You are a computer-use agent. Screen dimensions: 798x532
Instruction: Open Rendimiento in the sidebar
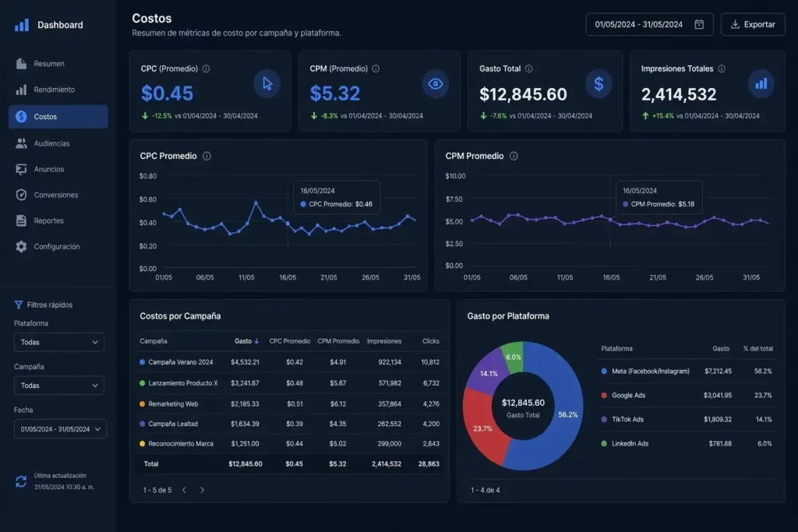(55, 90)
